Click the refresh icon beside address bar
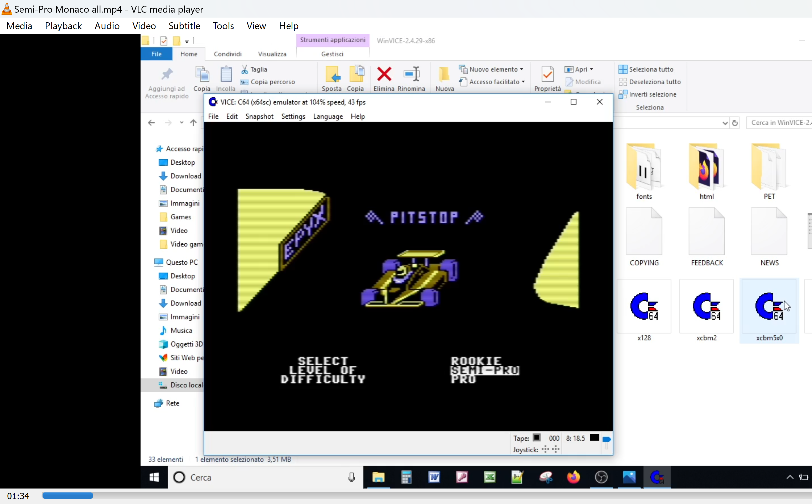812x504 pixels. pyautogui.click(x=735, y=123)
